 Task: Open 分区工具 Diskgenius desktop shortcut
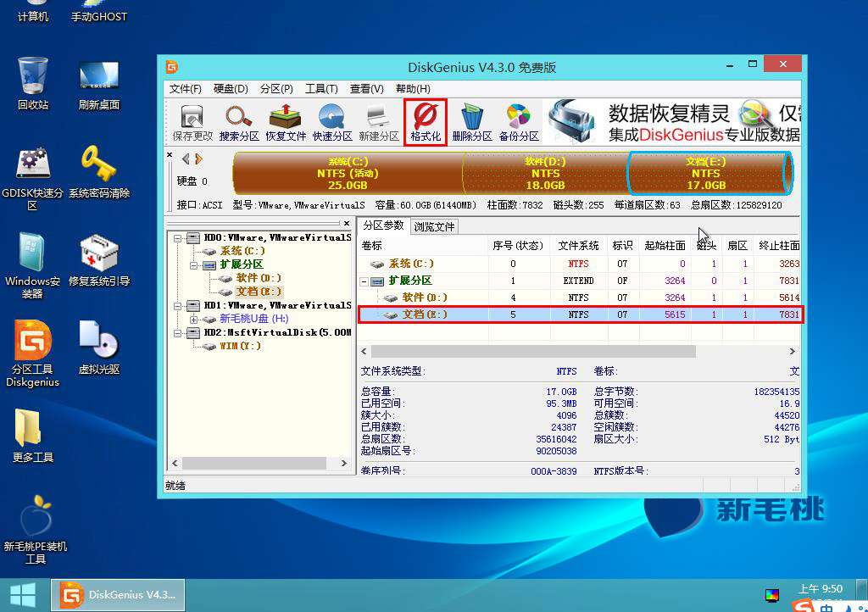point(33,353)
